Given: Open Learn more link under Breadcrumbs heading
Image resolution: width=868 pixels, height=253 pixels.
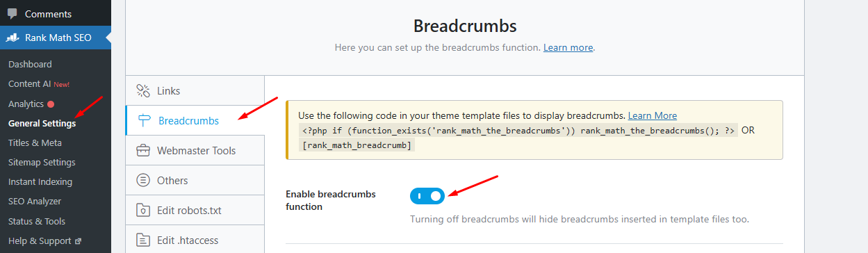Looking at the screenshot, I should 568,47.
